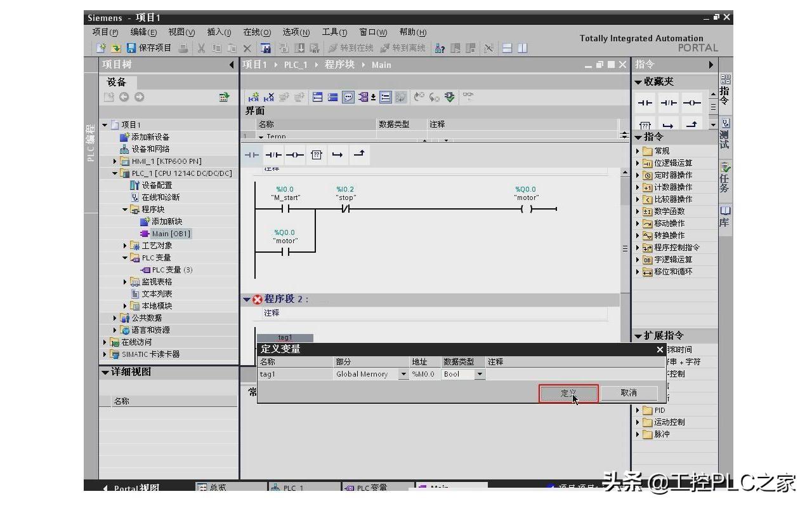Viewport: 812px width, 508px height.
Task: Click open branch icon in ladder toolbar
Action: [x=337, y=155]
